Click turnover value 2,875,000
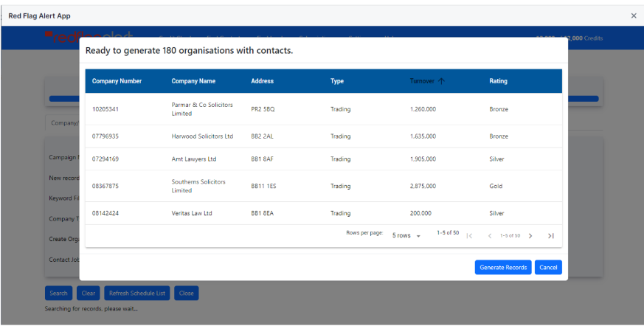644x326 pixels. click(x=423, y=187)
